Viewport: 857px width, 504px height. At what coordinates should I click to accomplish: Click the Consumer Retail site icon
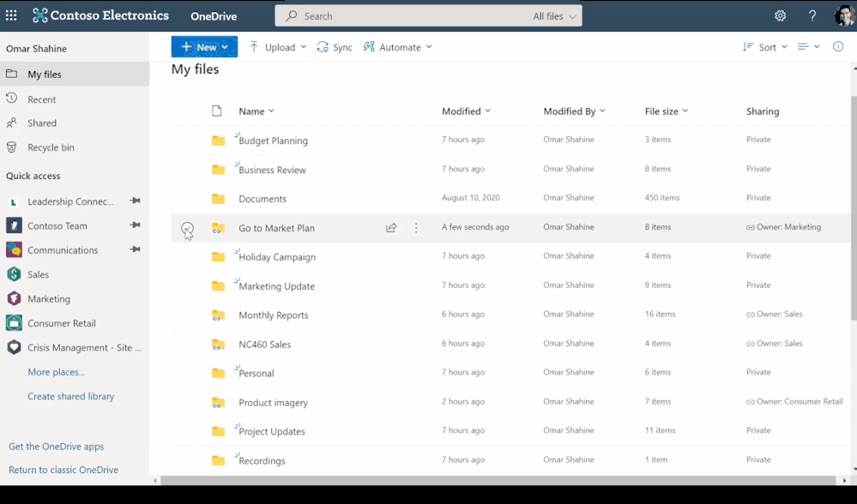[14, 323]
